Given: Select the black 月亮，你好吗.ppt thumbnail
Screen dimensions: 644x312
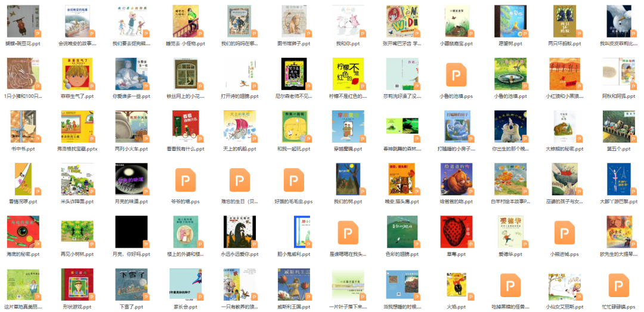Looking at the screenshot, I should coord(131,232).
